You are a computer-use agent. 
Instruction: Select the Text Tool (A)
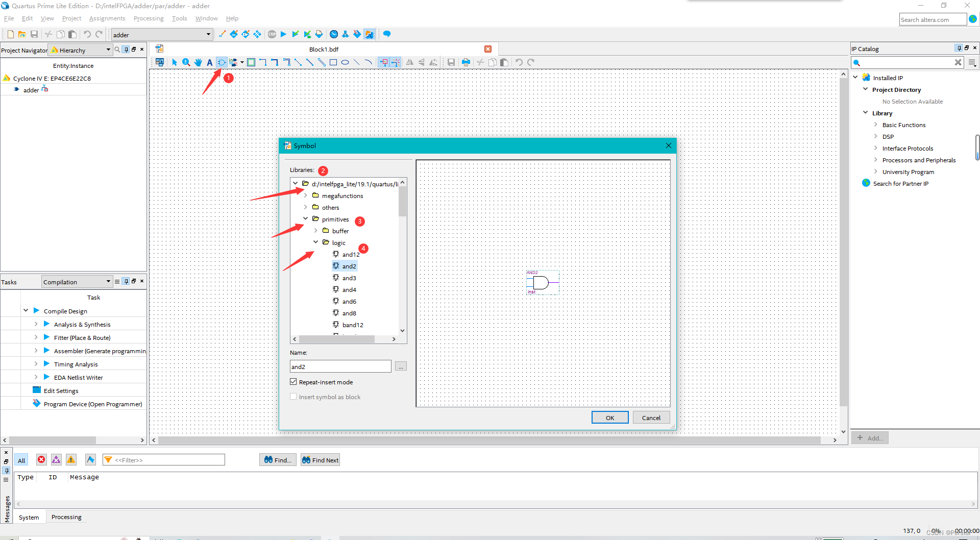[x=209, y=62]
